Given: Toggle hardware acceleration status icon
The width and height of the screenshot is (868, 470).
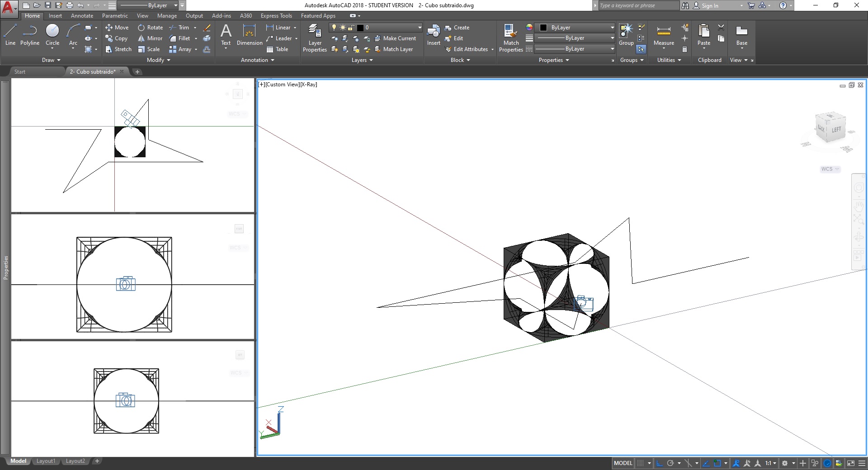Looking at the screenshot, I should pos(827,463).
